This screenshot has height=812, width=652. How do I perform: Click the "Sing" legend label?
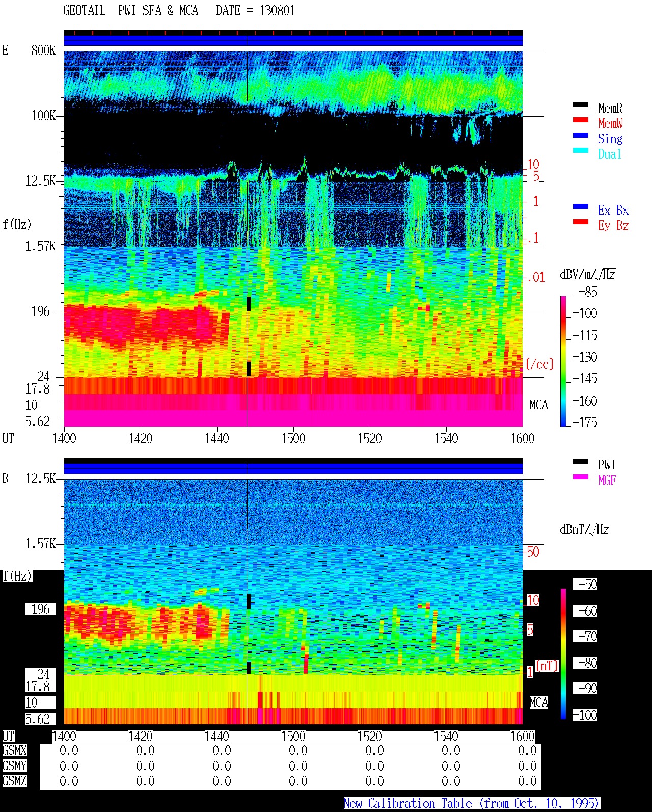click(610, 139)
